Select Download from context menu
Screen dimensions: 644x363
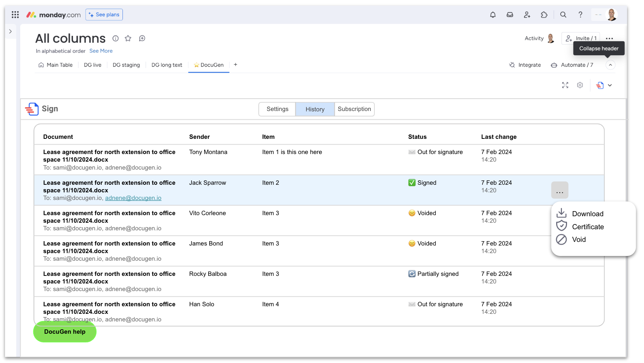coord(588,214)
